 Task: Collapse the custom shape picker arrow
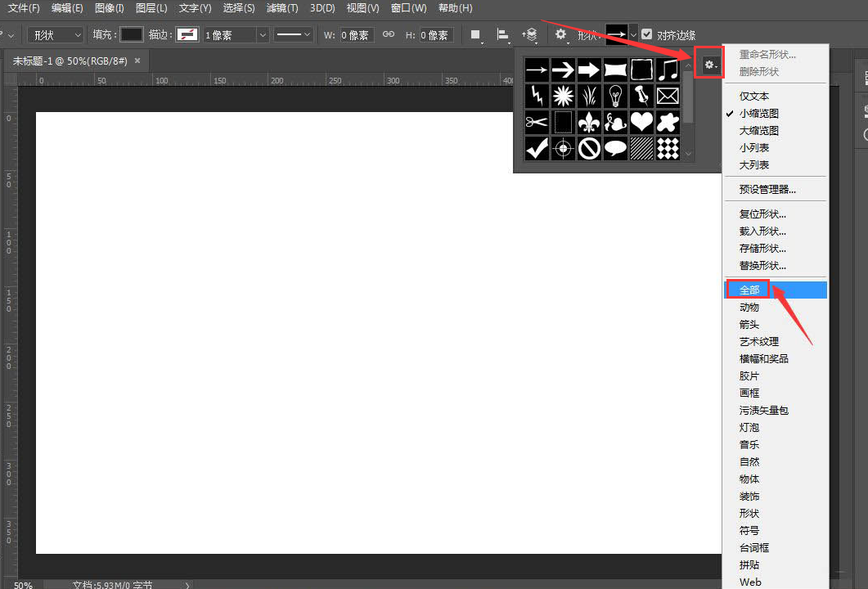point(633,34)
